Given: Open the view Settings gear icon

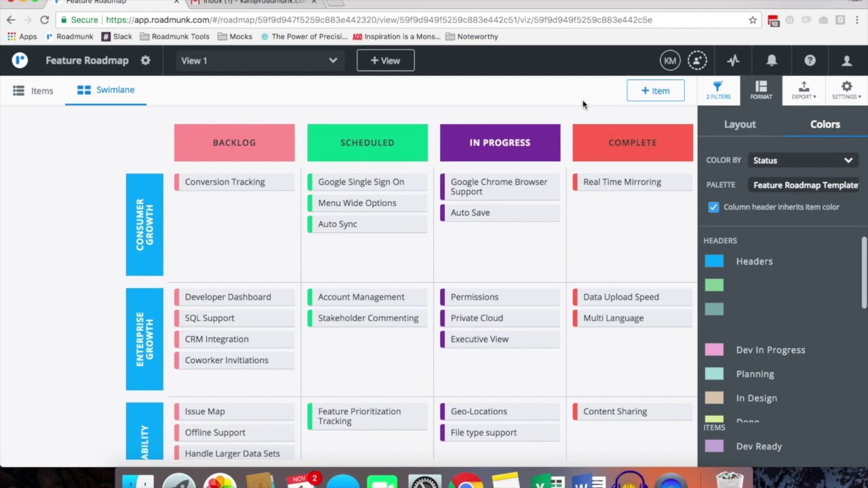Looking at the screenshot, I should [846, 90].
